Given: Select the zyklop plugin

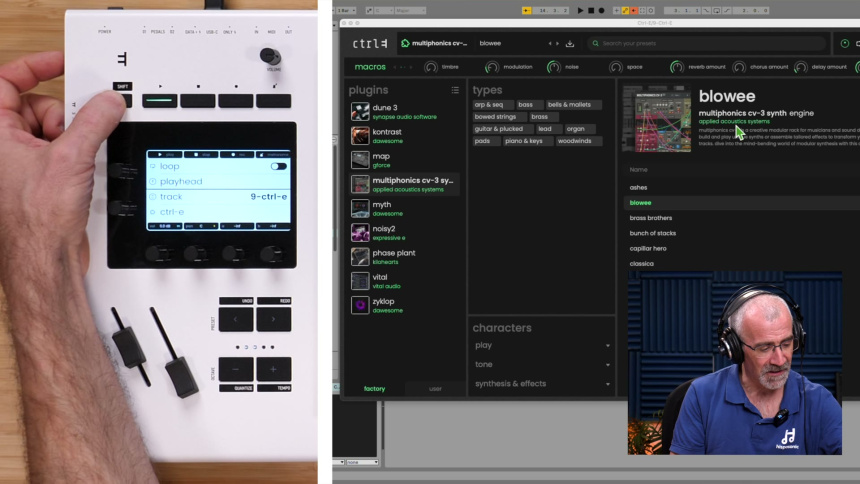Looking at the screenshot, I should pyautogui.click(x=405, y=305).
